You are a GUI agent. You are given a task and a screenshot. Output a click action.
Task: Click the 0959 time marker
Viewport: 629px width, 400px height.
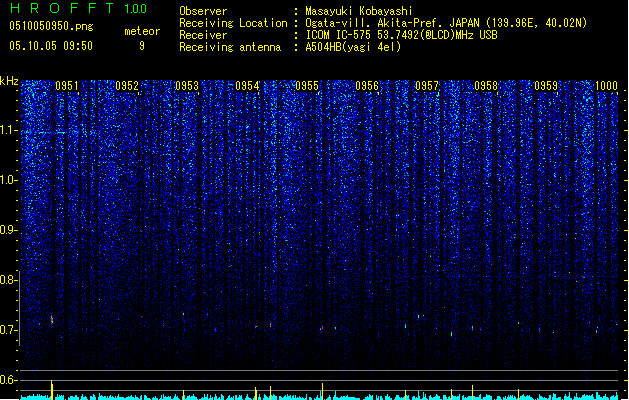[546, 86]
